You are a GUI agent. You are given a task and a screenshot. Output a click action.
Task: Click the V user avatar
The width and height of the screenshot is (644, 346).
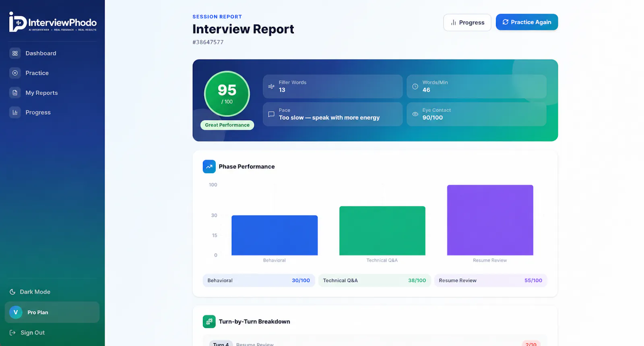tap(16, 312)
